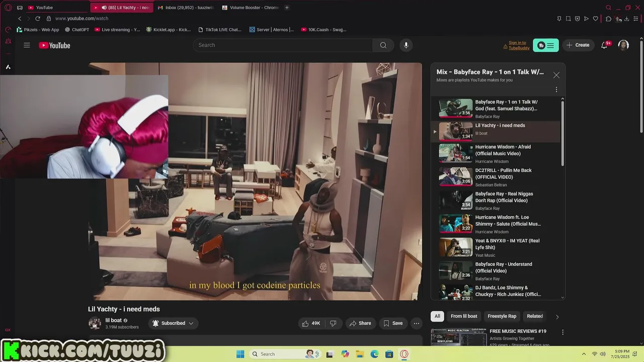644x362 pixels.
Task: Click the pin icon in address bar
Action: point(559,19)
